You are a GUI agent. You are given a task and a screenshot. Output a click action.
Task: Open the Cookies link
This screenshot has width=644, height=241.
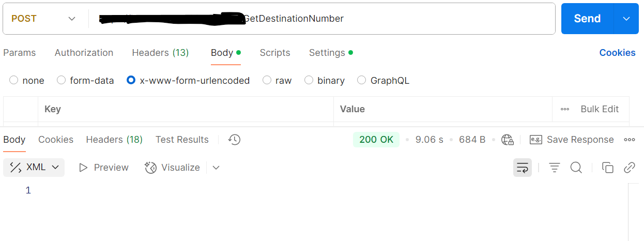tap(617, 53)
